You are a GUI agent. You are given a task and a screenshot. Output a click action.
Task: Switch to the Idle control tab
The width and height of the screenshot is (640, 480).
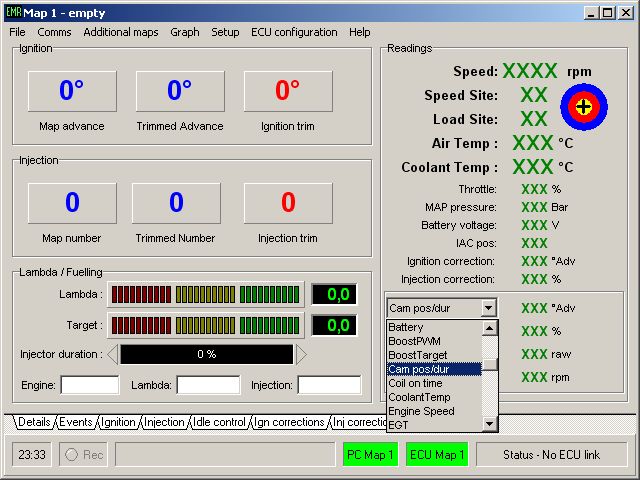pos(218,423)
